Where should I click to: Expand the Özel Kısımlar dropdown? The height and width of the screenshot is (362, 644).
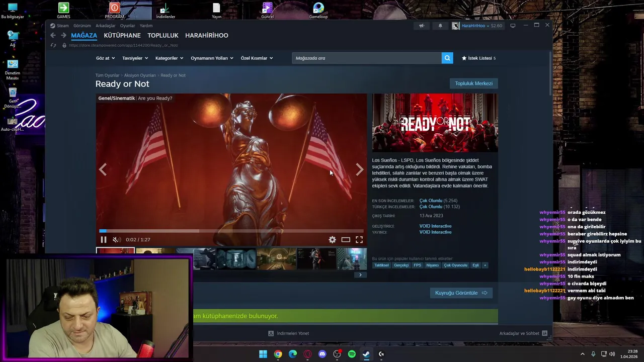pyautogui.click(x=257, y=58)
